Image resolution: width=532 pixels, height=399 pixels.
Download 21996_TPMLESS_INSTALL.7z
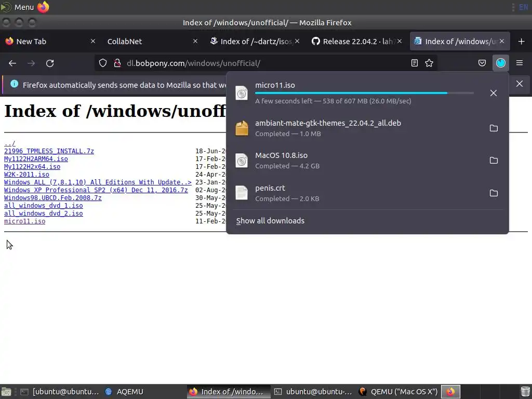click(49, 151)
